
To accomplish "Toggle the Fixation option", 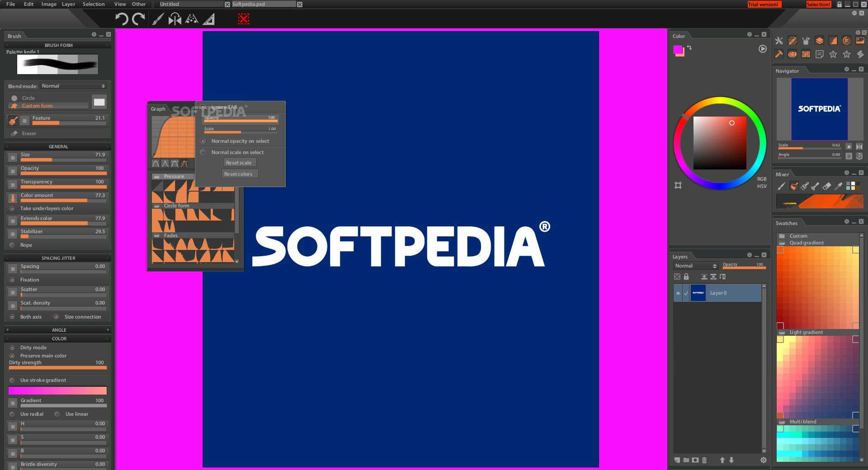I will tap(12, 280).
